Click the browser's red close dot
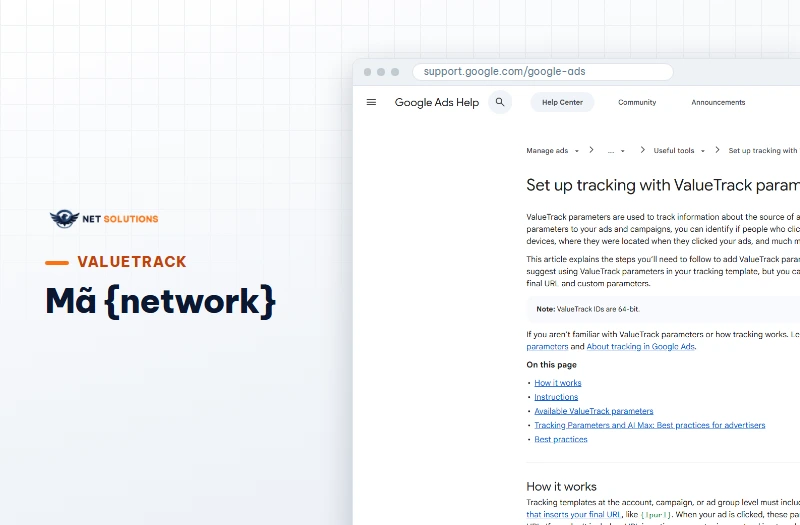 click(x=367, y=72)
